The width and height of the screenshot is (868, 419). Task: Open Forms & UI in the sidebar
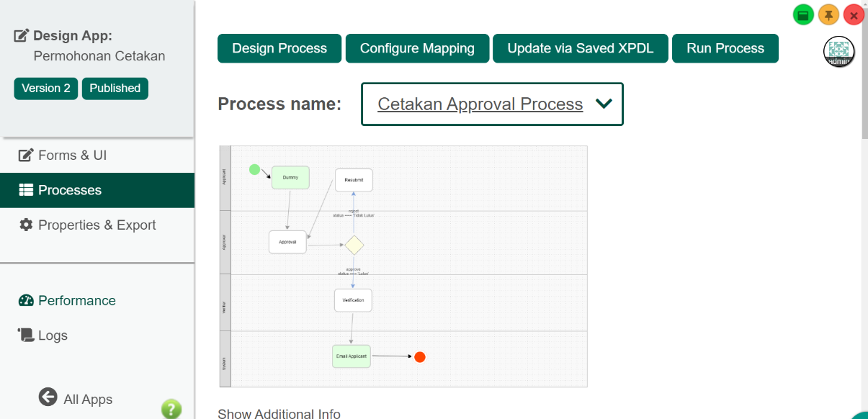[x=72, y=156]
